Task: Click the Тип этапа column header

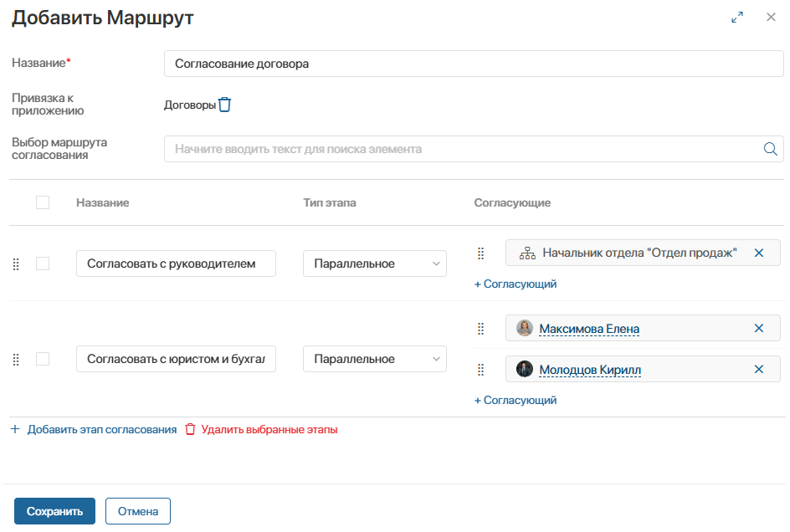Action: pyautogui.click(x=330, y=202)
